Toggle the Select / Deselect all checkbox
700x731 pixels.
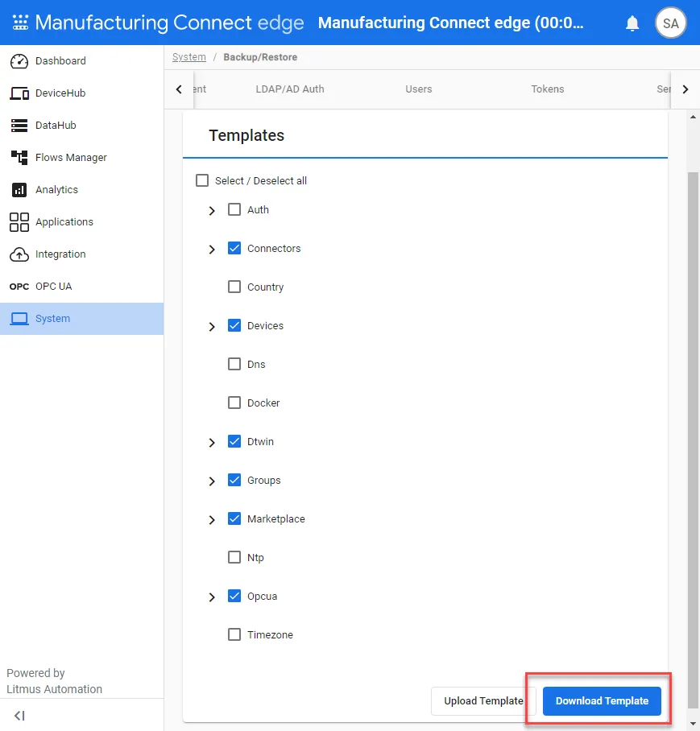[202, 180]
